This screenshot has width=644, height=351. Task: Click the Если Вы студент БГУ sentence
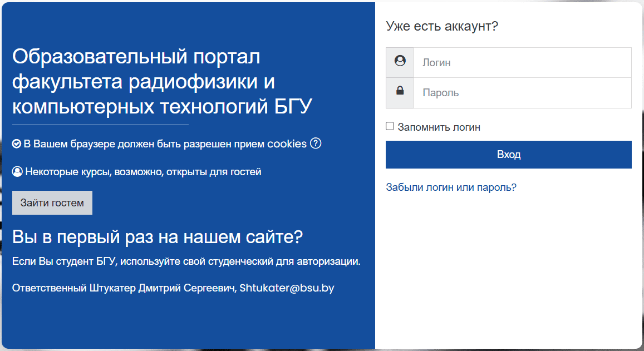point(186,261)
